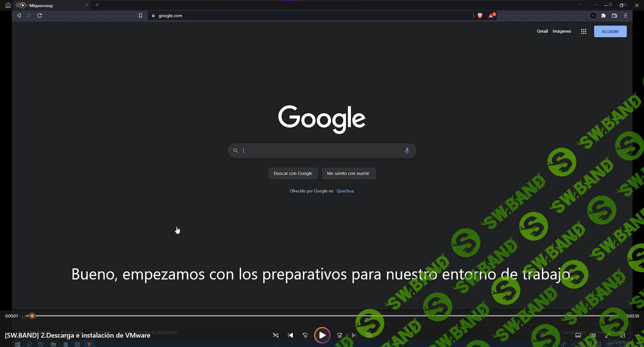
Task: Open the Google apps grid
Action: pyautogui.click(x=584, y=31)
